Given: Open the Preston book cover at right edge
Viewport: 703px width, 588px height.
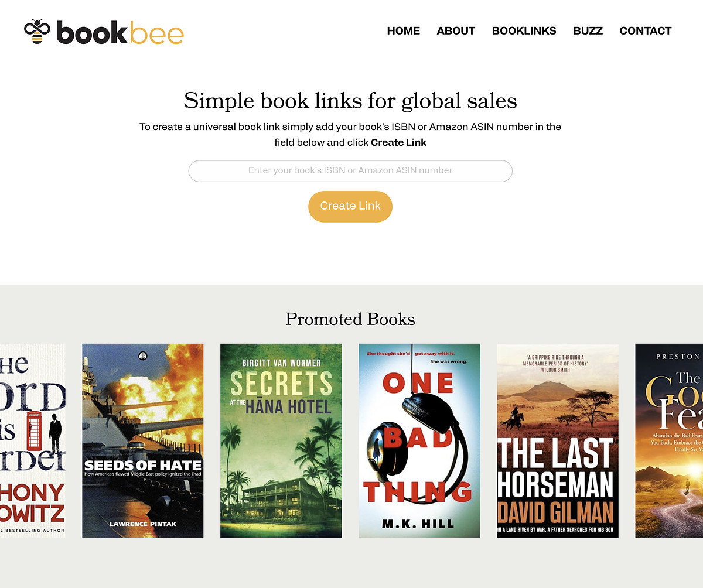Looking at the screenshot, I should click(669, 440).
